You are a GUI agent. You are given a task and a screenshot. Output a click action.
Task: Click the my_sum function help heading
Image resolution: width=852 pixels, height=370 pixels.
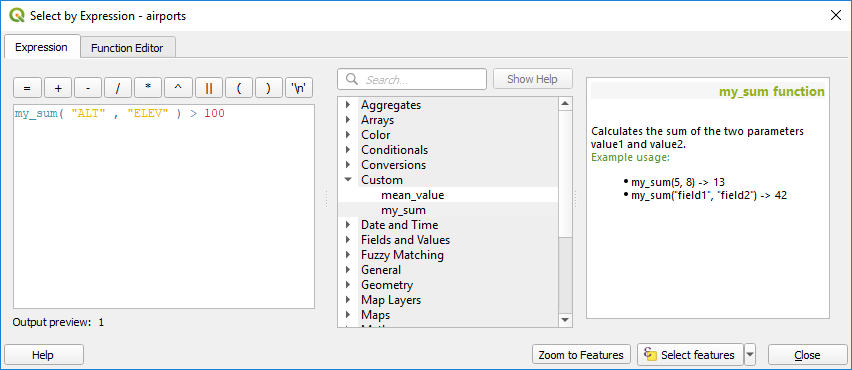[772, 91]
